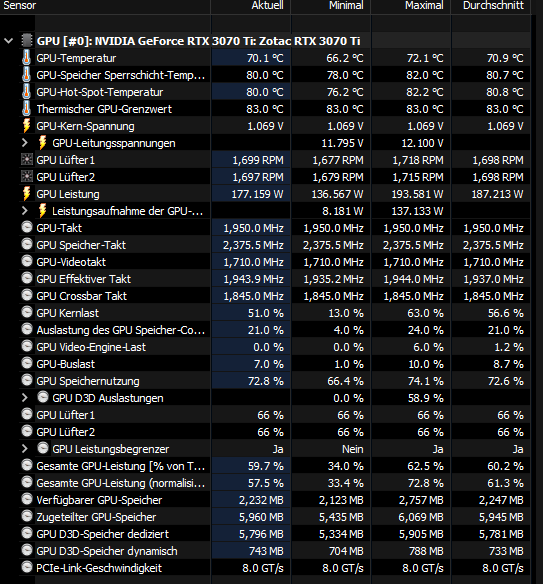
Task: Select the GPU Effektiver Takt row label
Action: (83, 279)
